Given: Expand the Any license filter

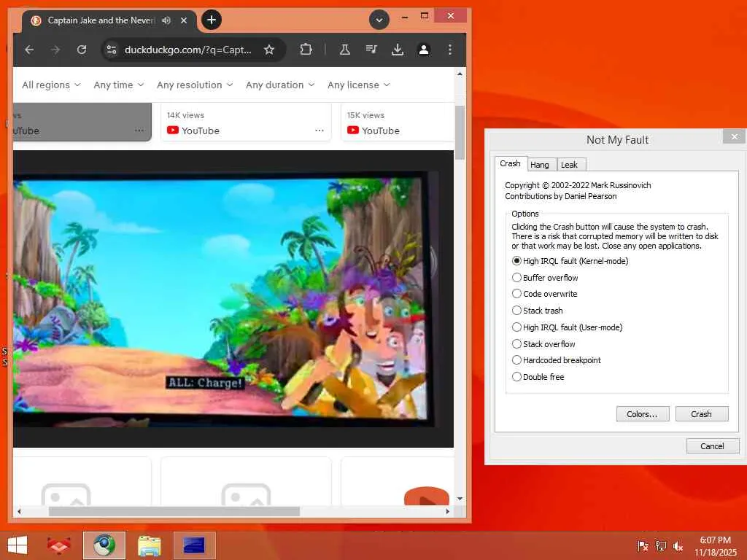Looking at the screenshot, I should (x=359, y=85).
